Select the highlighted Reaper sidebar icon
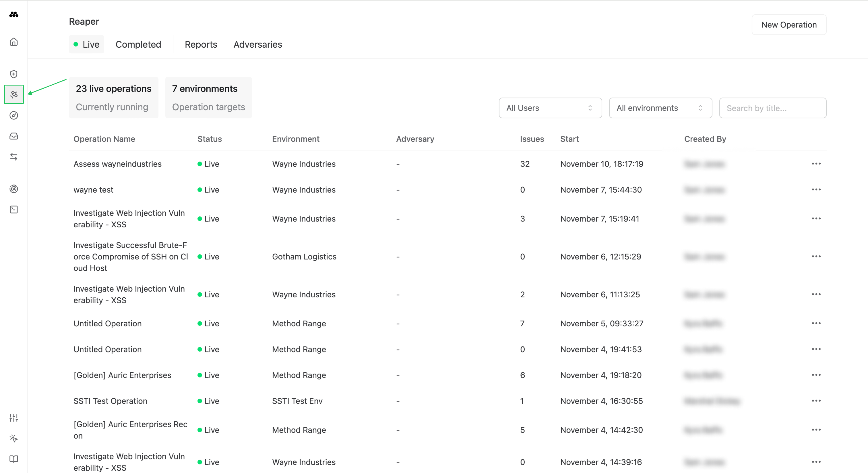 tap(14, 94)
